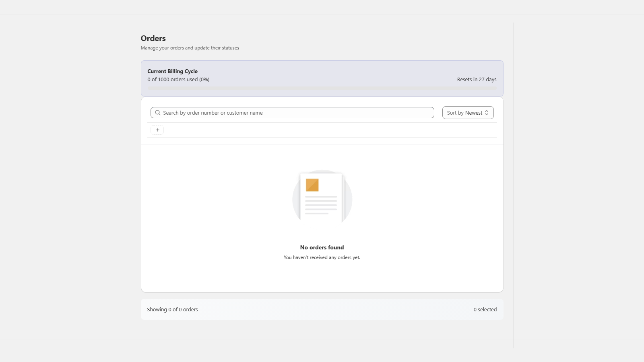
Task: Click the billing cycle usage progress bar
Action: point(322,88)
